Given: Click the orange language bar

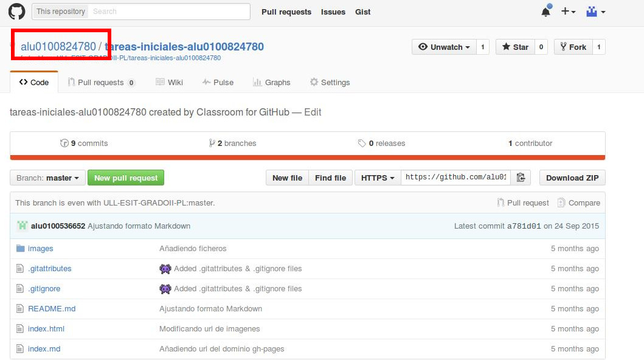Looking at the screenshot, I should click(308, 157).
